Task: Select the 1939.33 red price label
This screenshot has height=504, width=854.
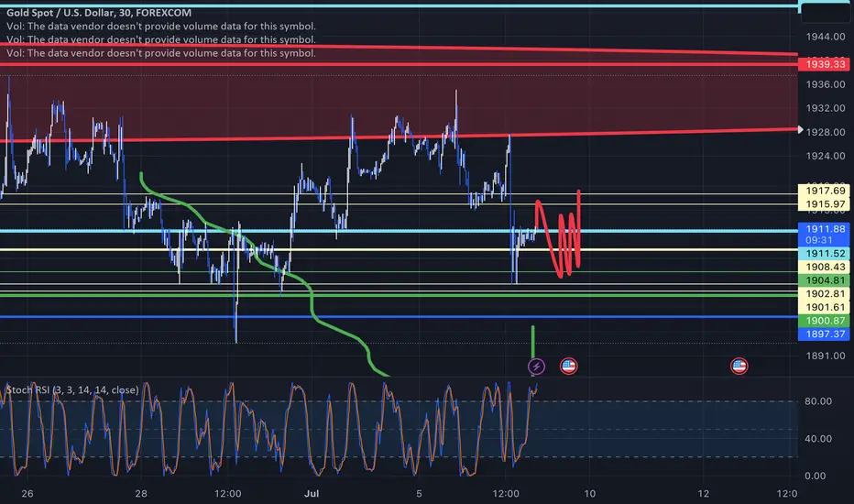Action: click(x=824, y=64)
